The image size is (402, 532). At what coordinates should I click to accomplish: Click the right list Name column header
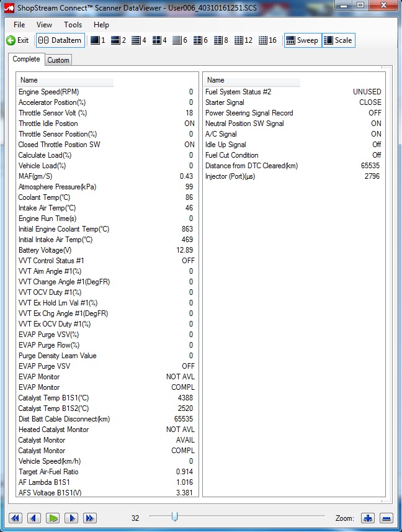(x=252, y=81)
